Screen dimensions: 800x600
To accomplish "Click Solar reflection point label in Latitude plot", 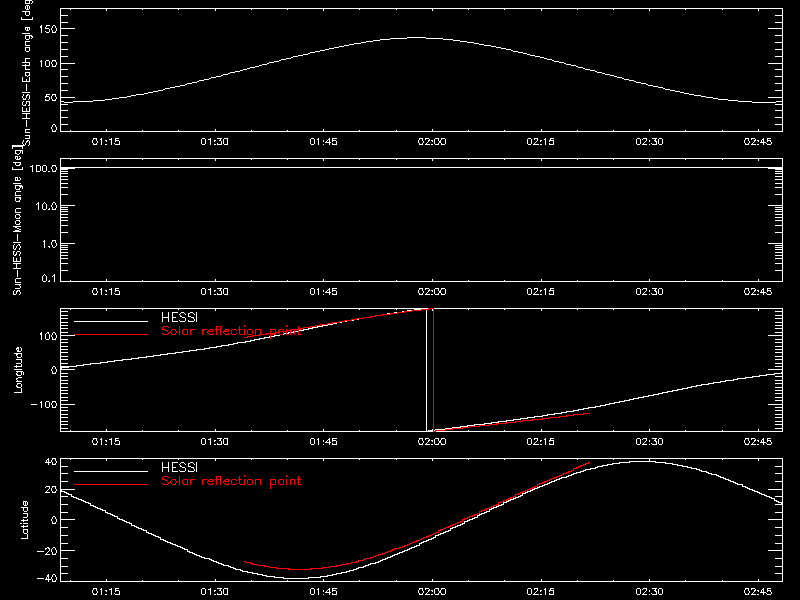I will (x=231, y=481).
